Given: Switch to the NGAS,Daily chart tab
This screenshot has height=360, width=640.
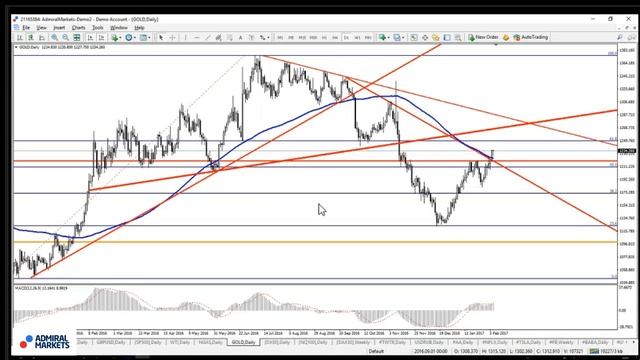Looking at the screenshot, I should [x=211, y=342].
